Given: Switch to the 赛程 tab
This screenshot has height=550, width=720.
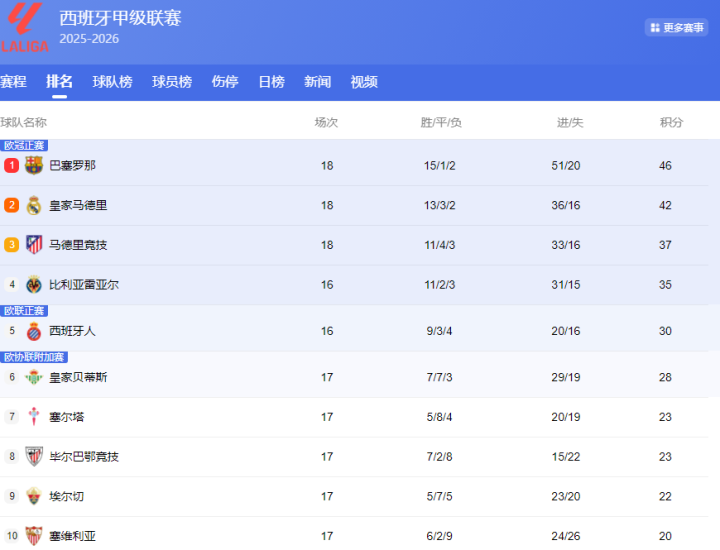Looking at the screenshot, I should coord(13,82).
